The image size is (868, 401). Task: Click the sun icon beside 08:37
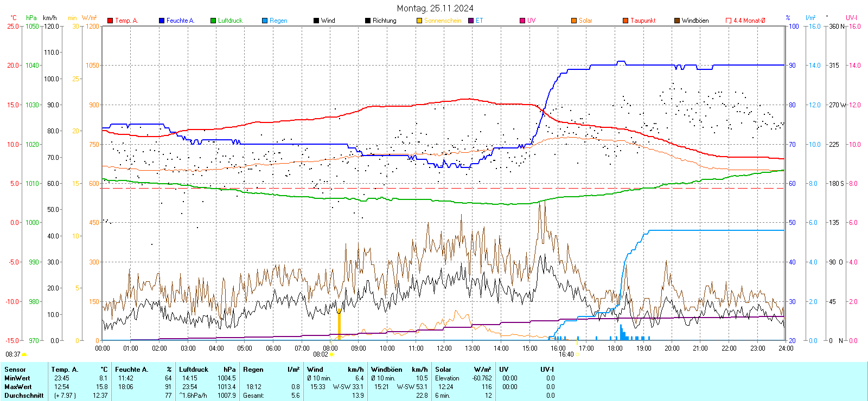point(24,354)
